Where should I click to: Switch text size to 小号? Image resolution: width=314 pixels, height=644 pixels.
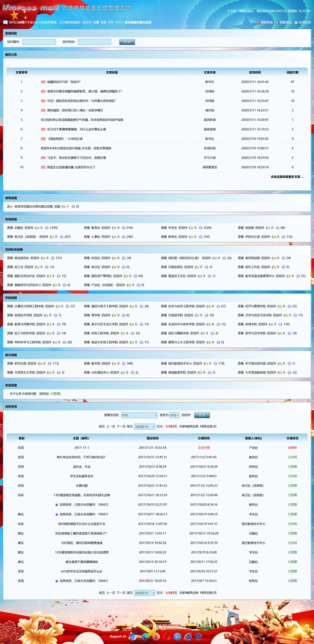point(118,22)
